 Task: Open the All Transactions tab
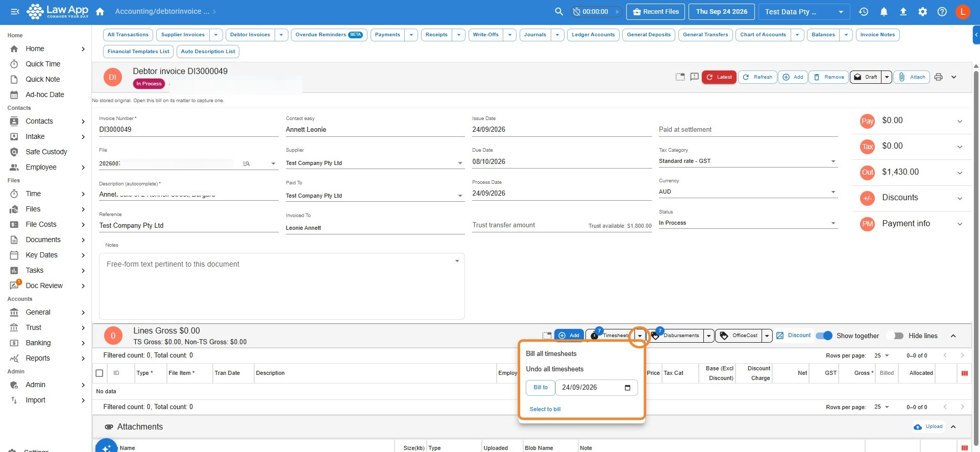tap(128, 35)
